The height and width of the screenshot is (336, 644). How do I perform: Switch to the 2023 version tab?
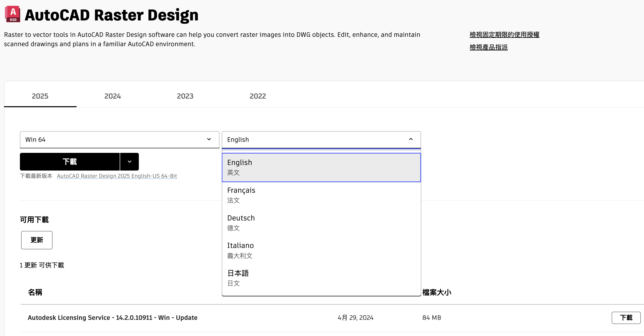coord(185,96)
